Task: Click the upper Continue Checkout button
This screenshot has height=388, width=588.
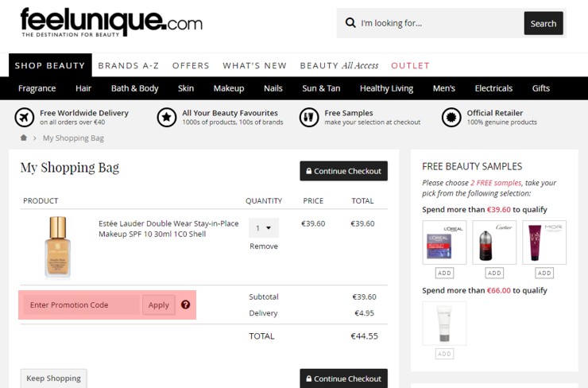Action: point(343,171)
